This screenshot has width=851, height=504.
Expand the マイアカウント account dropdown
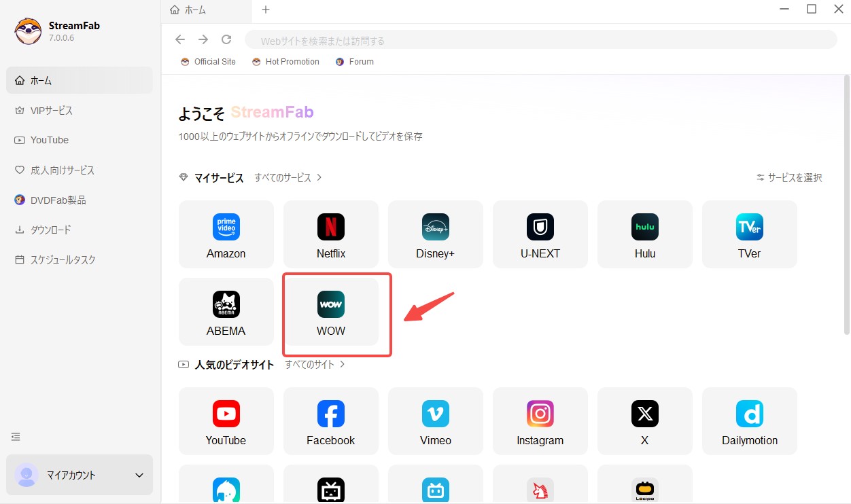[80, 475]
